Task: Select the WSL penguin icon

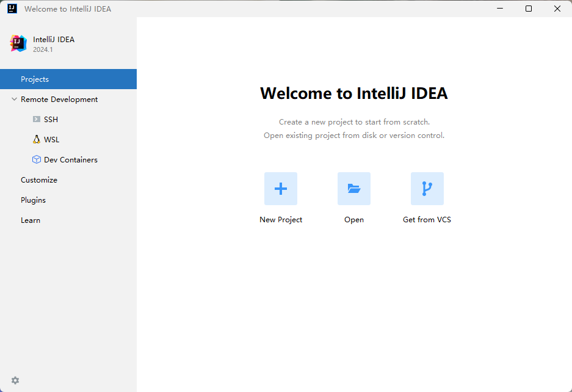Action: pos(35,139)
